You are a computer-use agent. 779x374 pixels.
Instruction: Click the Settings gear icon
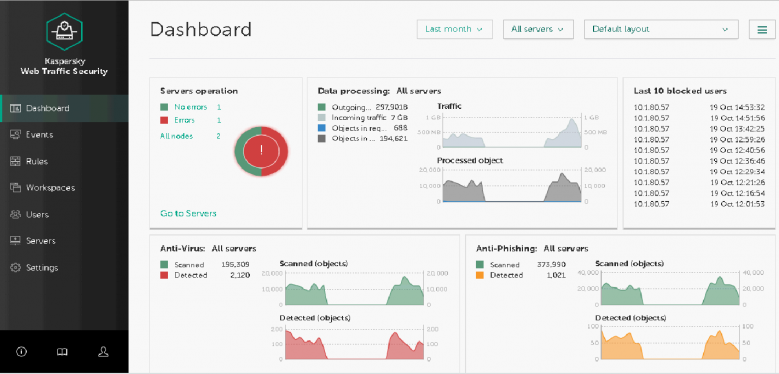click(x=16, y=268)
